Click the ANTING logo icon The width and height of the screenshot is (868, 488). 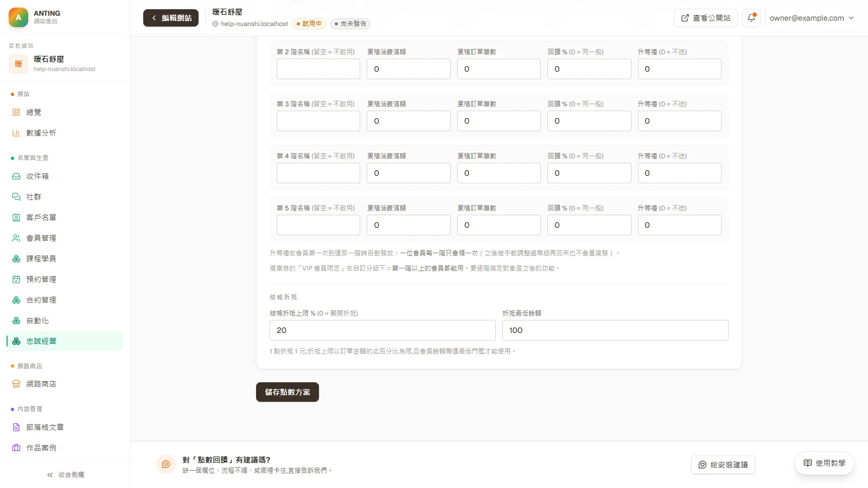tap(18, 17)
